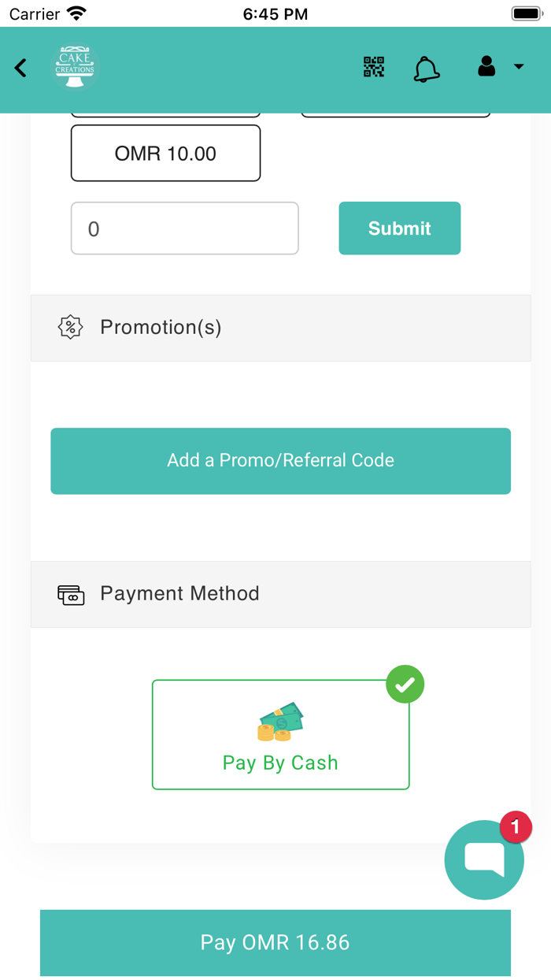Viewport: 551px width, 980px height.
Task: Toggle the green checkmark on Pay By Cash
Action: click(x=405, y=685)
